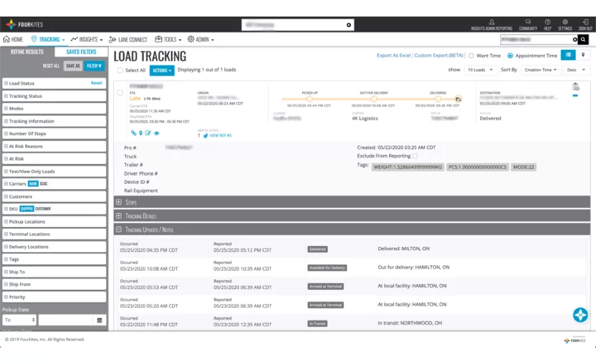Click the map pin icon under ETA
Screen dimensions: 596x364
click(140, 133)
